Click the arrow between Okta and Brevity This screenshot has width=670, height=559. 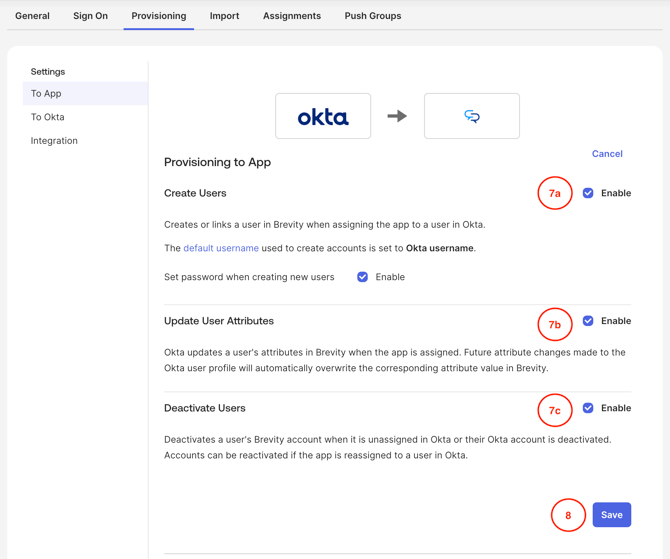[397, 116]
